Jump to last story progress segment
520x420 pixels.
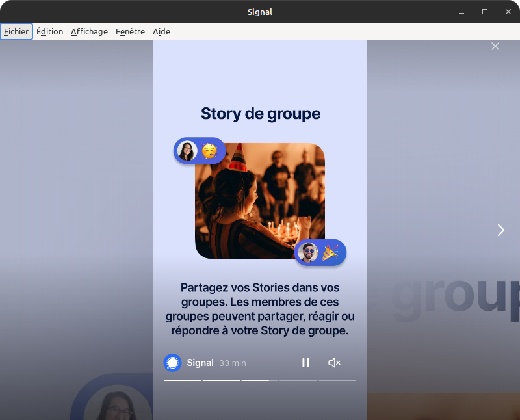tap(337, 380)
